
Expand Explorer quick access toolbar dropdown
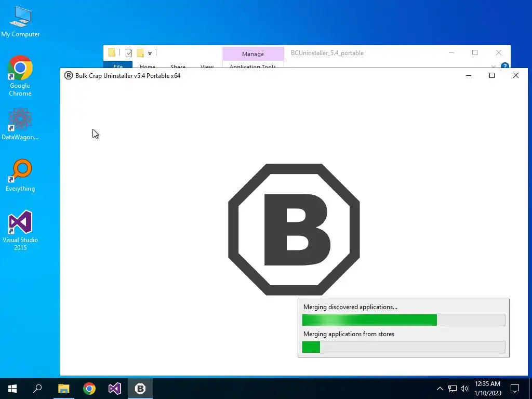tap(150, 54)
